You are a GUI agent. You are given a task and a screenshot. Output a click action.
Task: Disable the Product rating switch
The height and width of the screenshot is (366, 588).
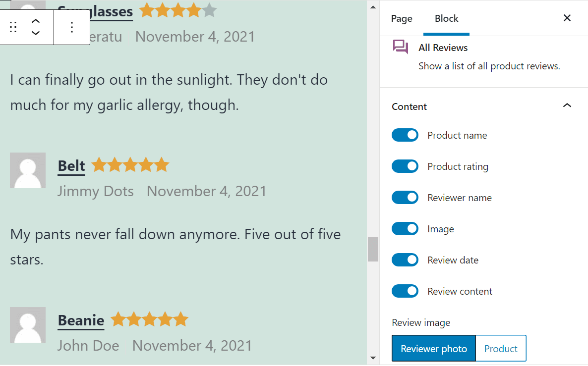(405, 166)
